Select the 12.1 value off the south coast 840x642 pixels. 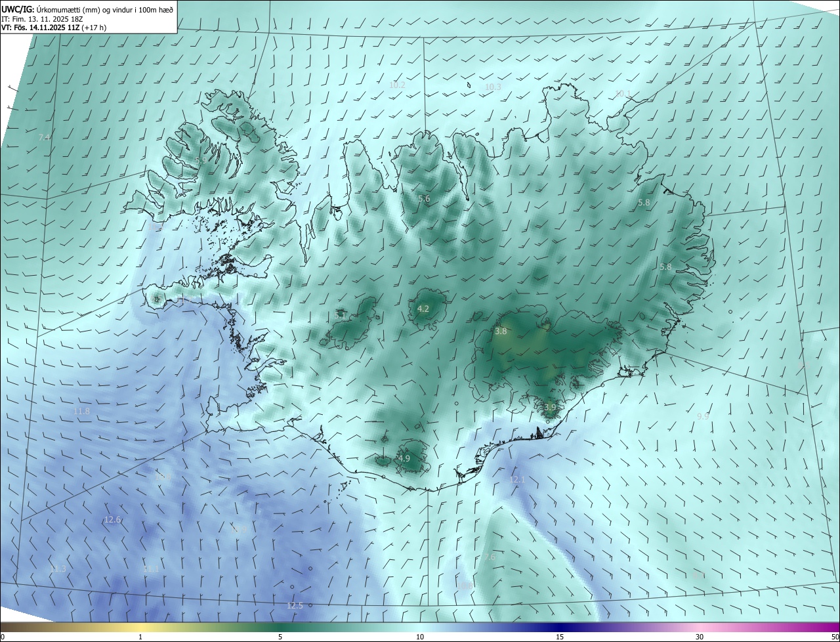[518, 480]
